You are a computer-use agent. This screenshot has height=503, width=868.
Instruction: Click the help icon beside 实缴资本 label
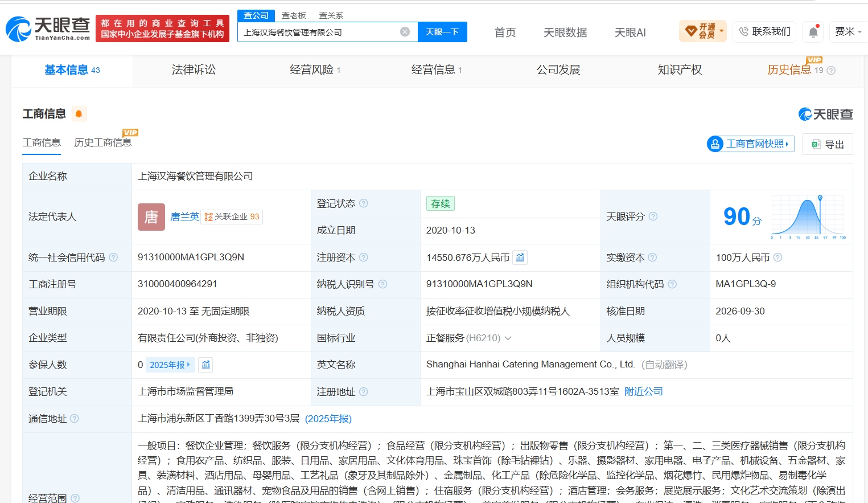pyautogui.click(x=652, y=257)
